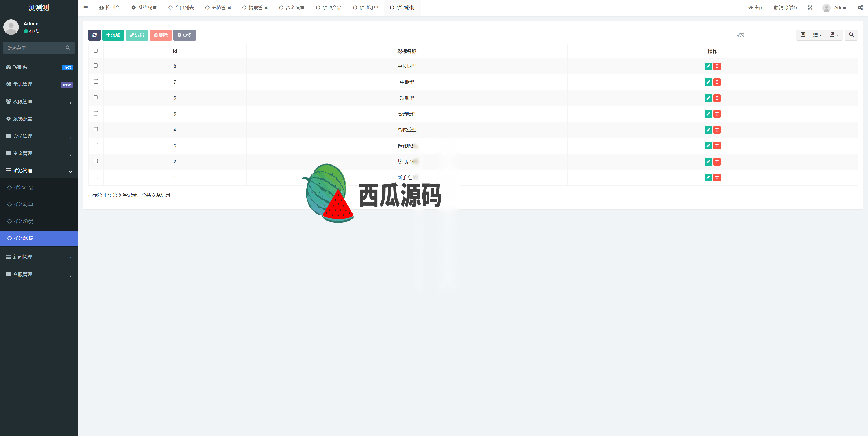Click the 清除缓存 link
The height and width of the screenshot is (436, 868).
(x=785, y=8)
